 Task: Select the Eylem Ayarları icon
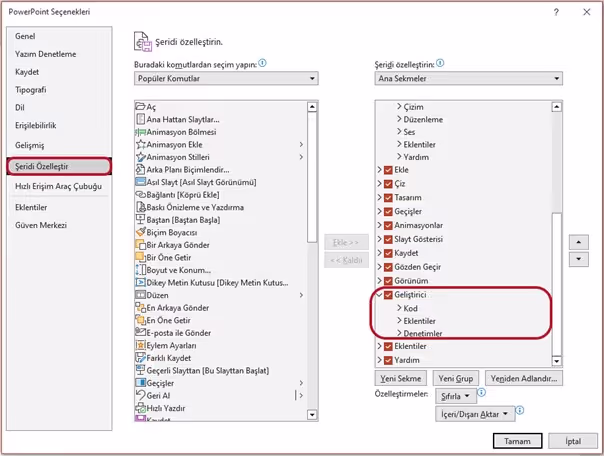pos(141,345)
